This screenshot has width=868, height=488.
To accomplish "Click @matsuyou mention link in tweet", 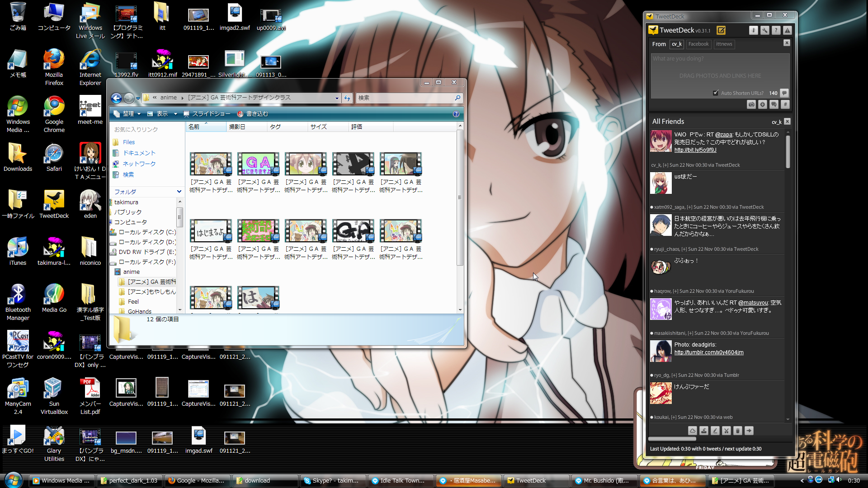I will pos(753,303).
